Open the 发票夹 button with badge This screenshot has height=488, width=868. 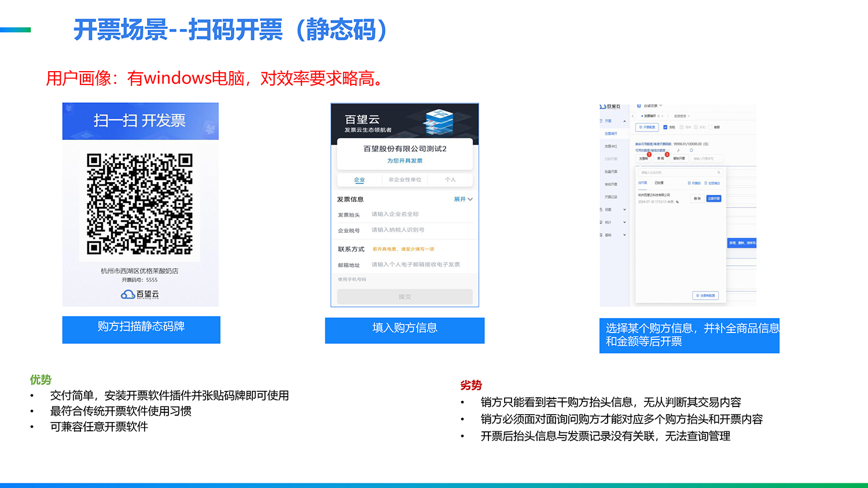(x=643, y=158)
